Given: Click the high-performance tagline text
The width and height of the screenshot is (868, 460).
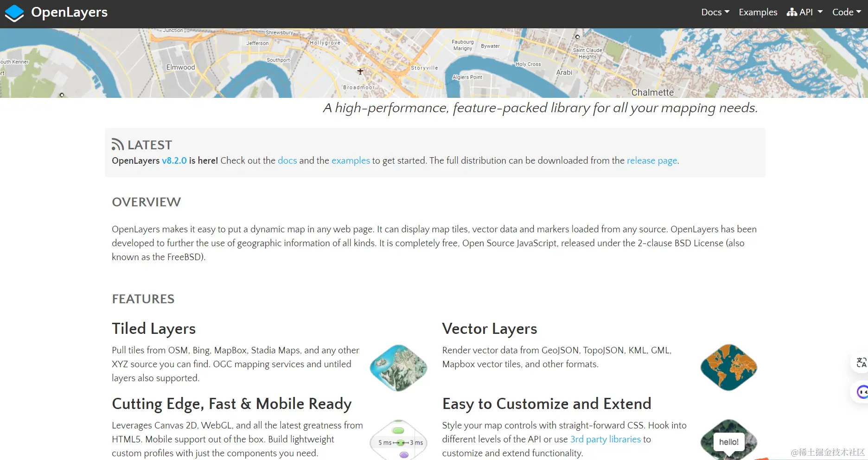Looking at the screenshot, I should [x=540, y=108].
